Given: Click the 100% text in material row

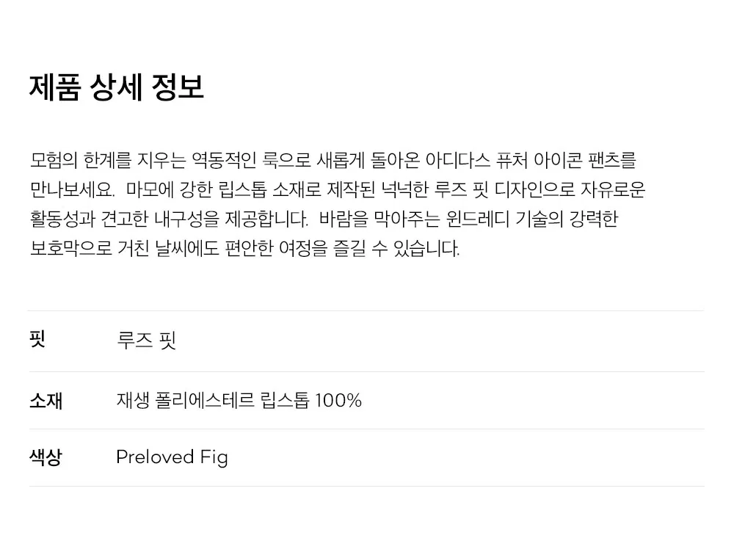Looking at the screenshot, I should point(338,400).
